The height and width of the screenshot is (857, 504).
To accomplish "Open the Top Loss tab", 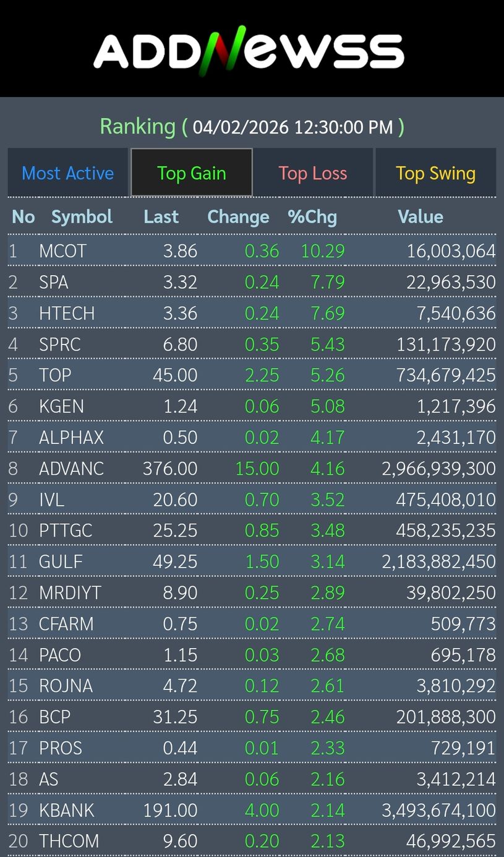I will [313, 173].
